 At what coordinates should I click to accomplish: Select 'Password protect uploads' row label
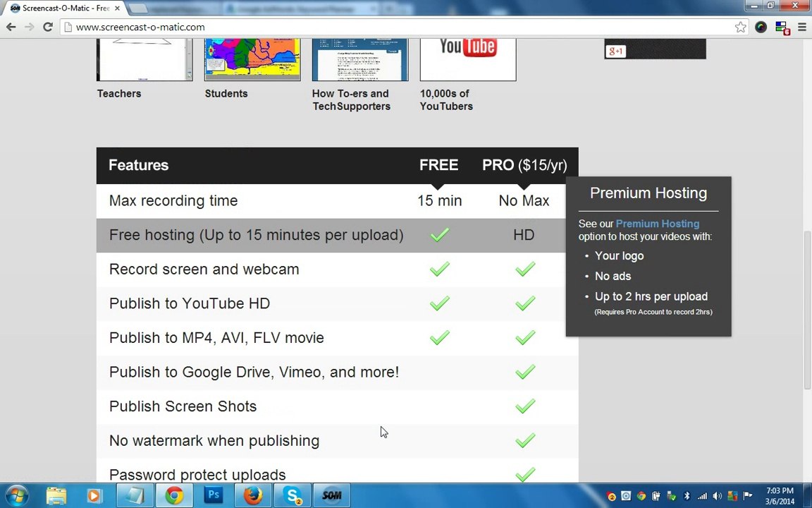(197, 474)
